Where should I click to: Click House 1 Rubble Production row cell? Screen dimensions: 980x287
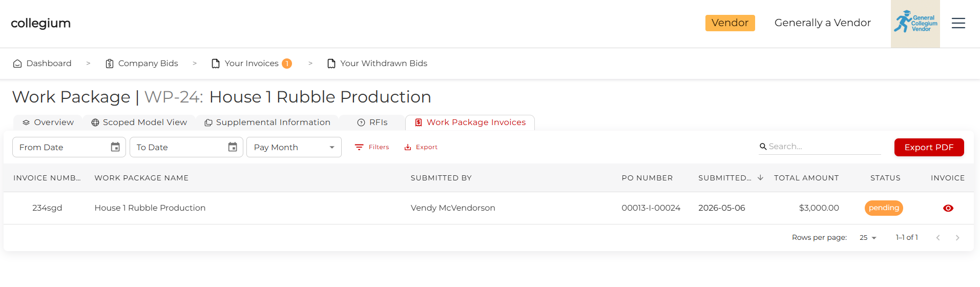(x=150, y=208)
